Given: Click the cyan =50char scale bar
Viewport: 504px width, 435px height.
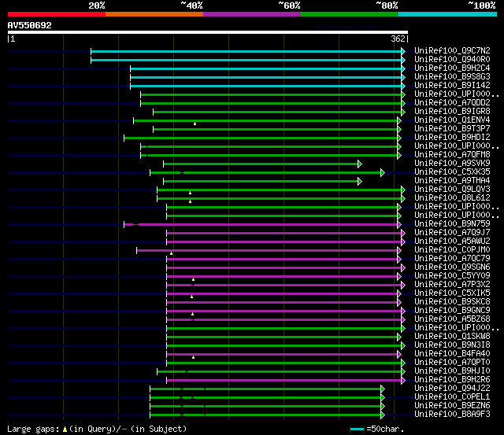Looking at the screenshot, I should pyautogui.click(x=357, y=429).
